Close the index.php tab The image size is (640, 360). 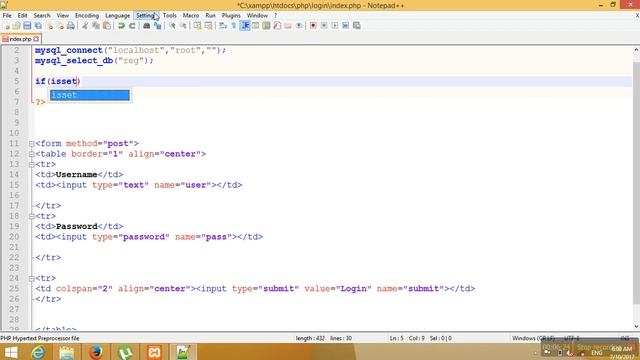pyautogui.click(x=36, y=39)
